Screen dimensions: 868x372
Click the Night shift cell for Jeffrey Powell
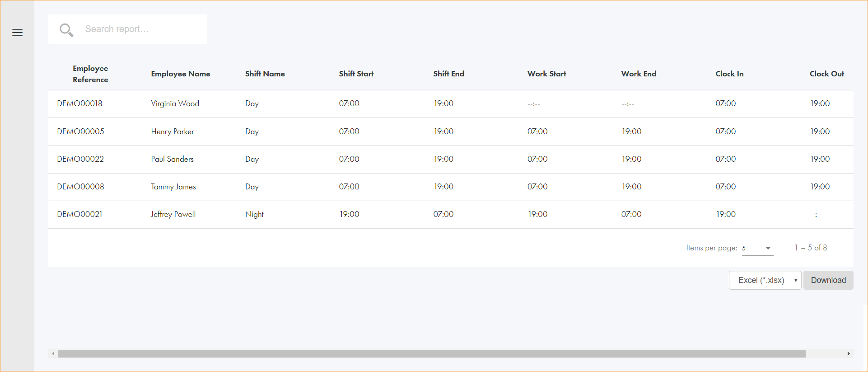(254, 214)
